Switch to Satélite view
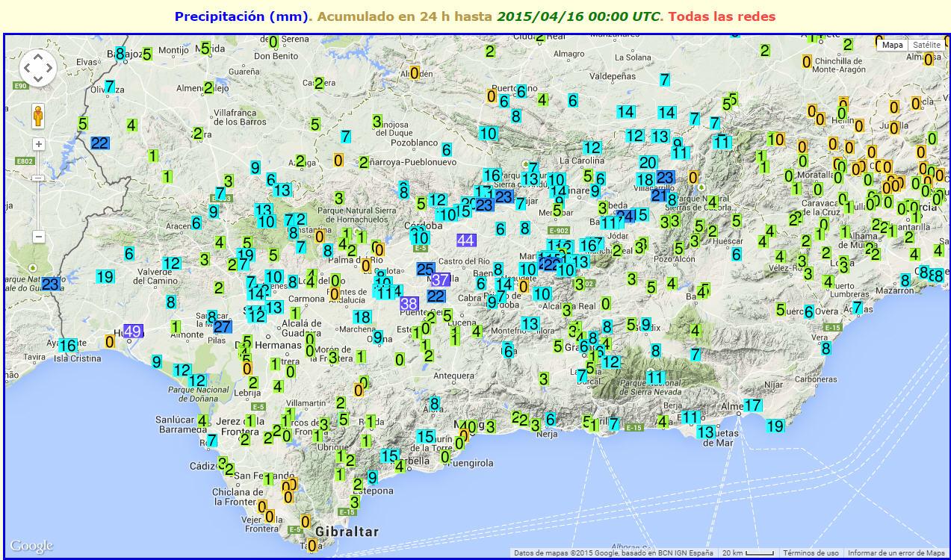The height and width of the screenshot is (560, 951). coord(926,45)
